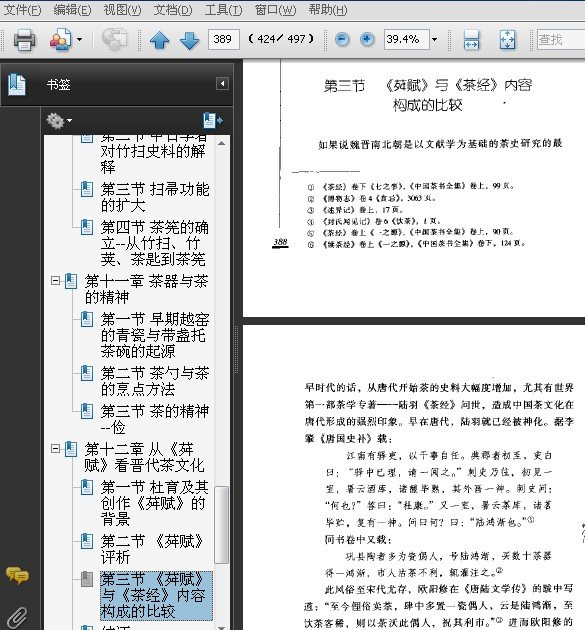
Task: Select bookmark 第十二章 从《荈赋》看晋代茶文化
Action: point(145,457)
